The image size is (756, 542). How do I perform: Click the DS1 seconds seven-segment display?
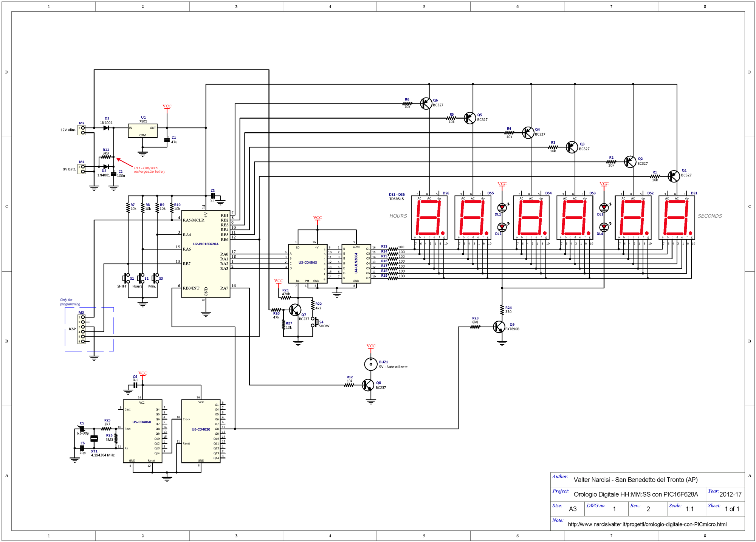point(677,217)
